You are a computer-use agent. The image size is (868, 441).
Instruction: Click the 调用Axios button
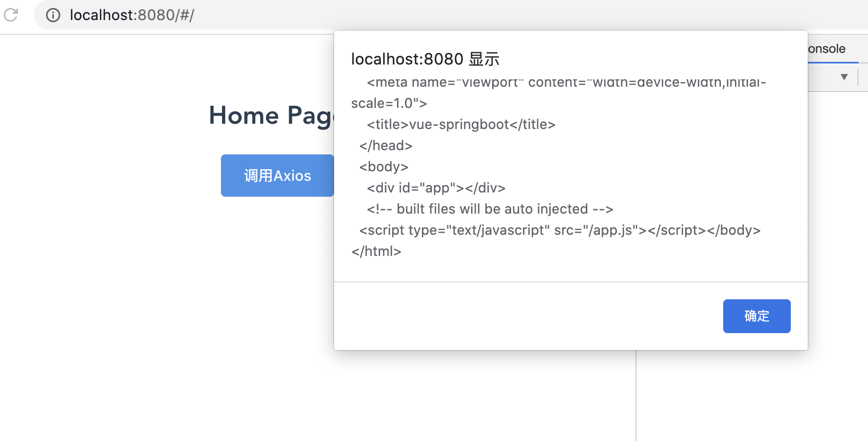[x=278, y=176]
